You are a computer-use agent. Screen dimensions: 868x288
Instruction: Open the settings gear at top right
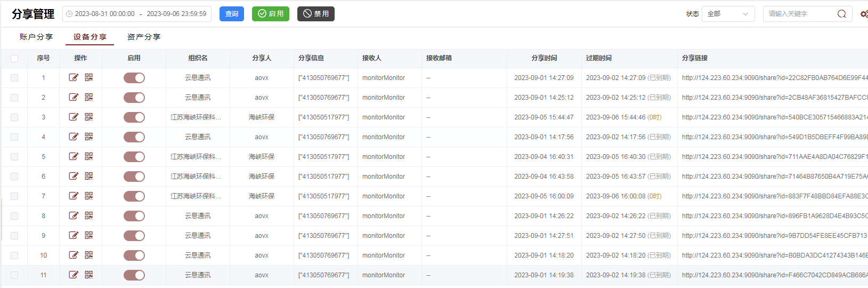point(863,14)
